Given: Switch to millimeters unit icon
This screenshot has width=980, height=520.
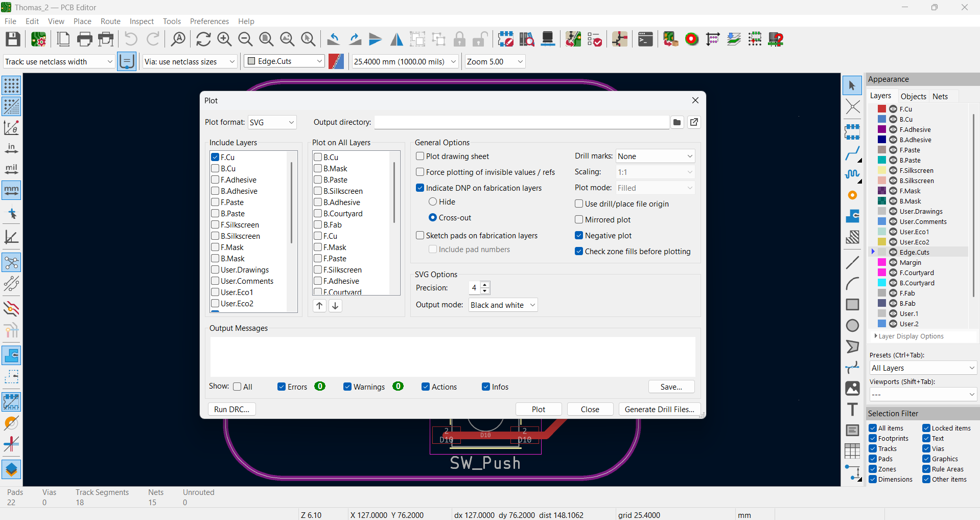Looking at the screenshot, I should 11,190.
